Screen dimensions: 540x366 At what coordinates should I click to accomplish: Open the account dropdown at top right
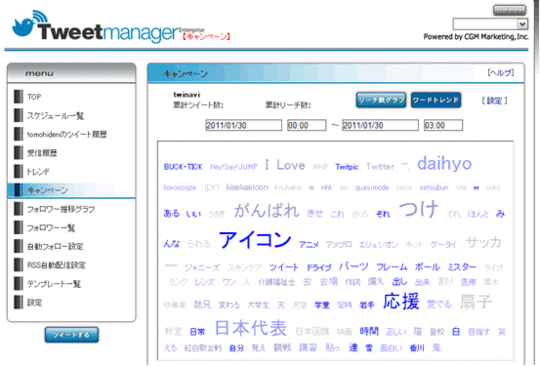(x=490, y=24)
